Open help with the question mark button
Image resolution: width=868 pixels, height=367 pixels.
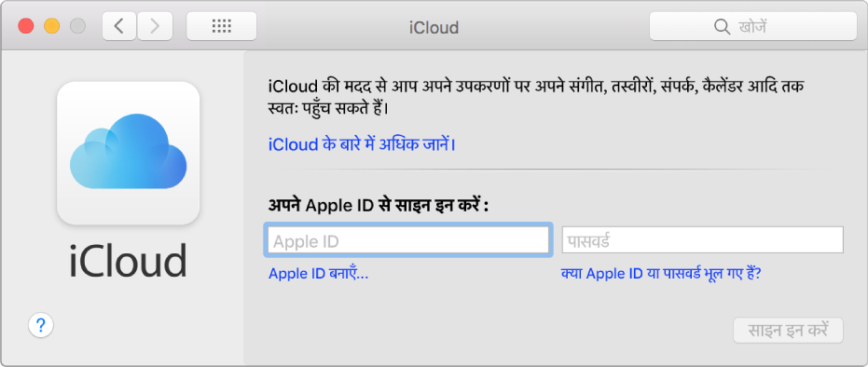point(40,325)
